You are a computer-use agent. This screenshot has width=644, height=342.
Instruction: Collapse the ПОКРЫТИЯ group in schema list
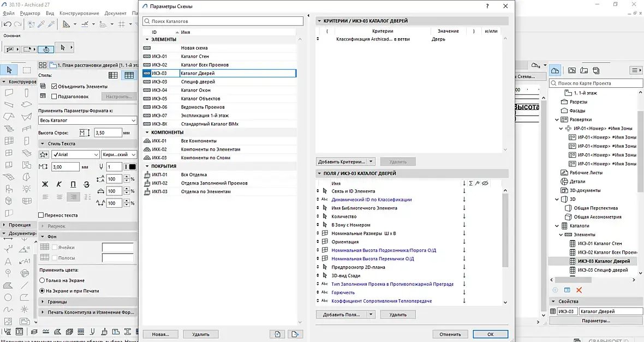pos(147,166)
